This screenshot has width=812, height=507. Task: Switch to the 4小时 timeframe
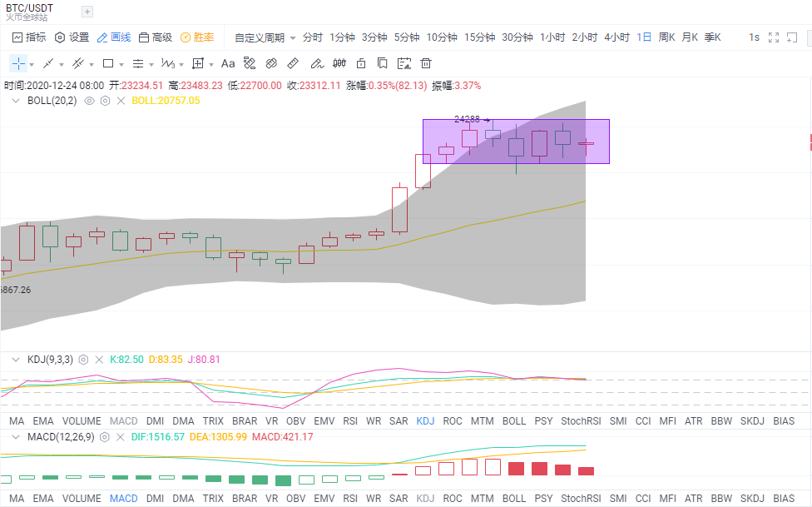[616, 37]
